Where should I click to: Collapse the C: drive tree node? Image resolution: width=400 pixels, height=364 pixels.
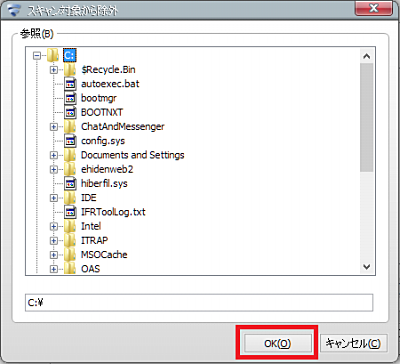pos(37,55)
